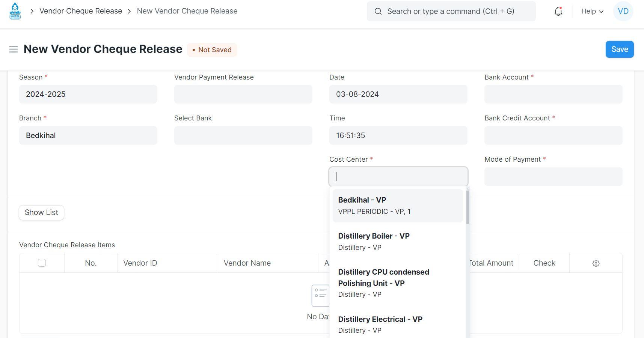This screenshot has height=338, width=644.
Task: Click the Check column header
Action: click(x=544, y=263)
